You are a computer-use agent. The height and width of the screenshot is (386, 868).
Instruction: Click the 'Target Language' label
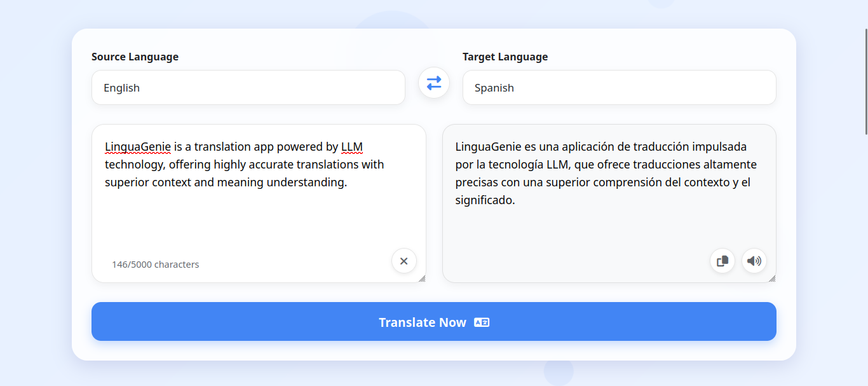pos(505,57)
